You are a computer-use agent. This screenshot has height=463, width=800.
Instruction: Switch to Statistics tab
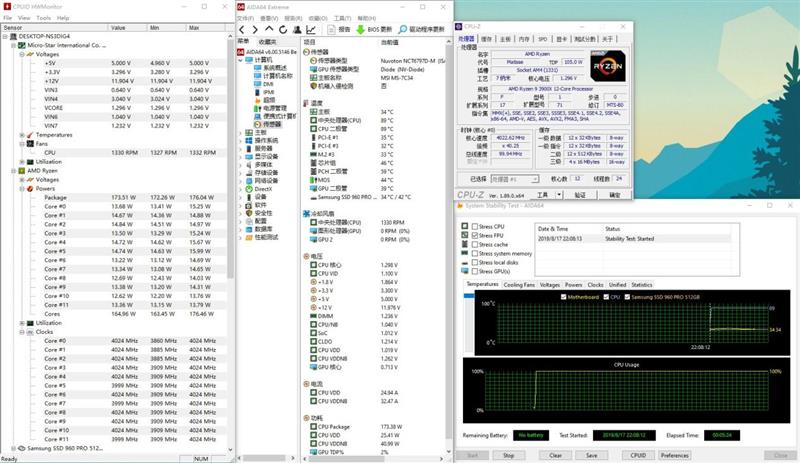pyautogui.click(x=641, y=285)
